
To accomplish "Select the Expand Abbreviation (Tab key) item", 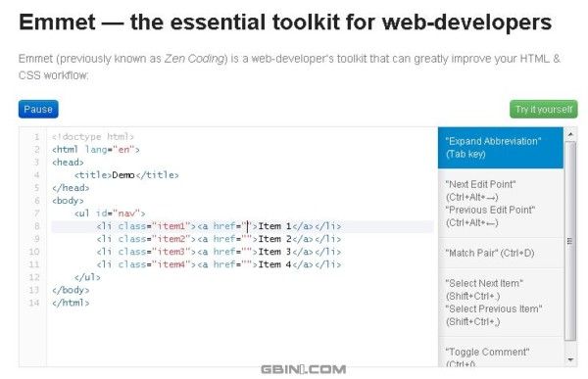I will pyautogui.click(x=500, y=148).
